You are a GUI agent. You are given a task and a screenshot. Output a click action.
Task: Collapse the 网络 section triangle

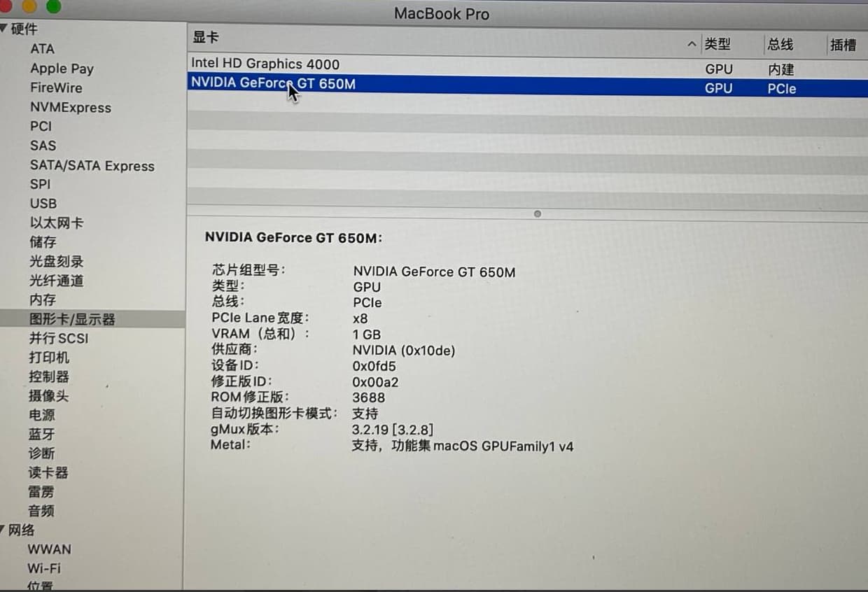coord(3,530)
